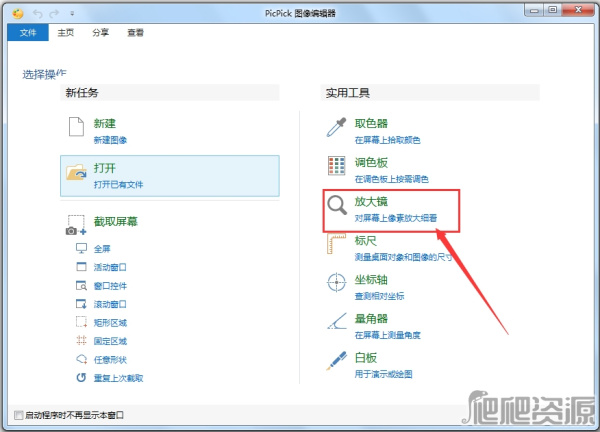Image resolution: width=600 pixels, height=432 pixels.
Task: Click the 在屏幕上拾取颜色 description text
Action: 387,140
